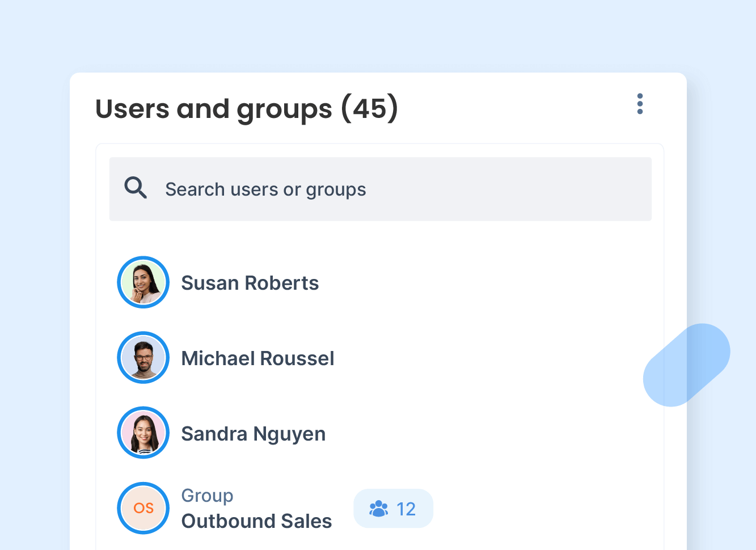
Task: Click the magnifying glass search icon
Action: click(136, 188)
